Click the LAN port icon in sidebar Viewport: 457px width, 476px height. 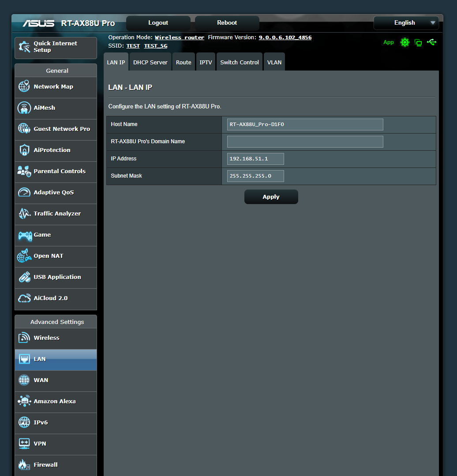pos(24,359)
